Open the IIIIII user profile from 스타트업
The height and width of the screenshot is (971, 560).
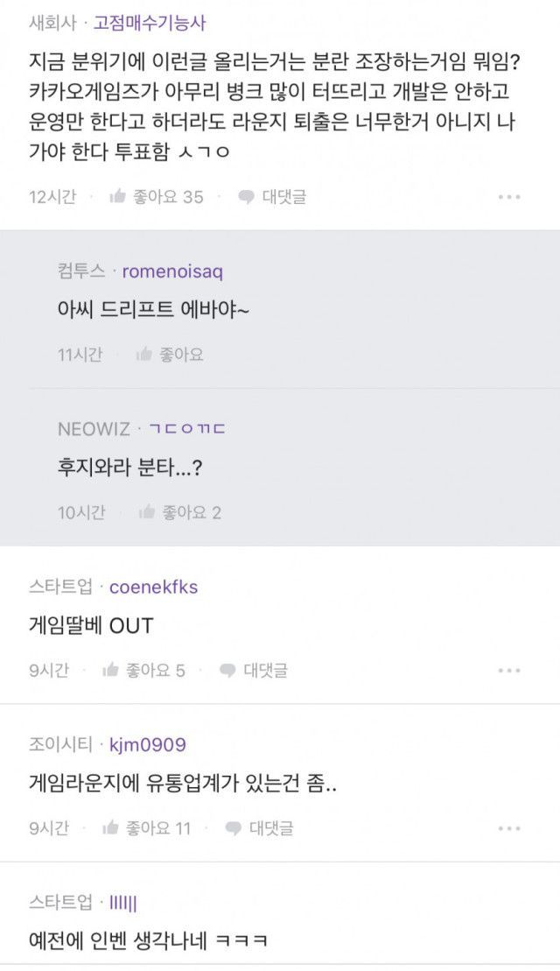tap(122, 903)
